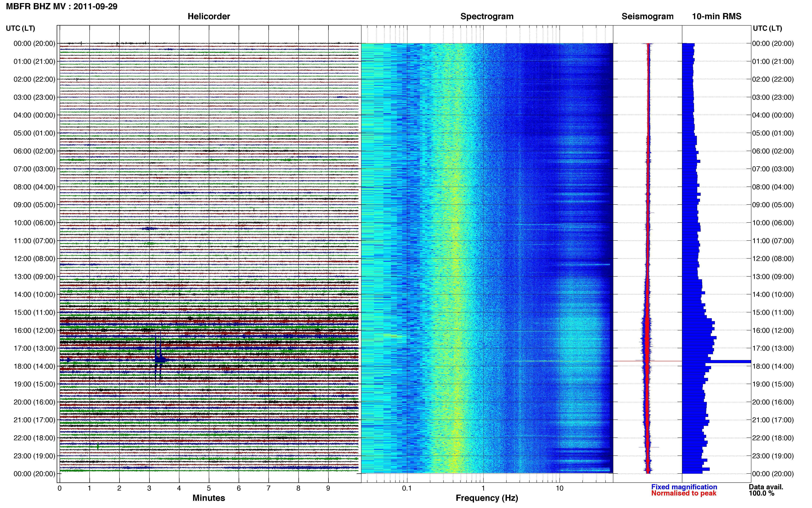
Task: Click the horizontal red peak line in the seismogram
Action: click(648, 361)
